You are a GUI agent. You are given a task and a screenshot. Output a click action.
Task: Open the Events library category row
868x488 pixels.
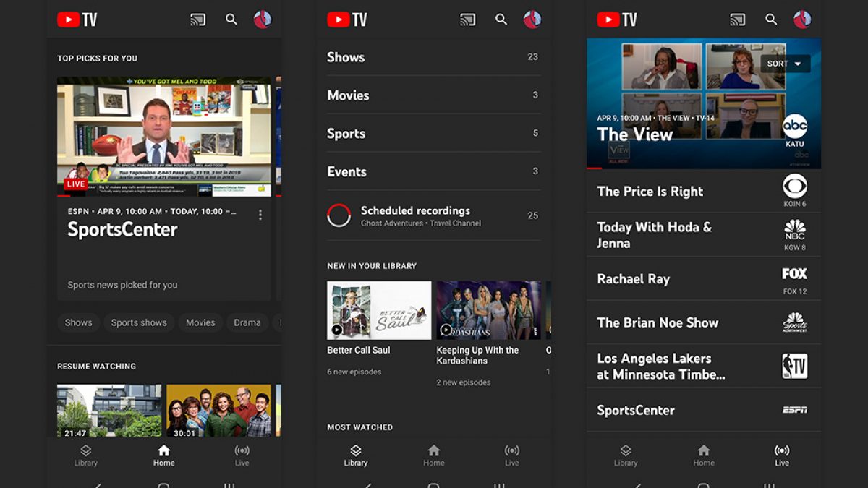point(433,171)
